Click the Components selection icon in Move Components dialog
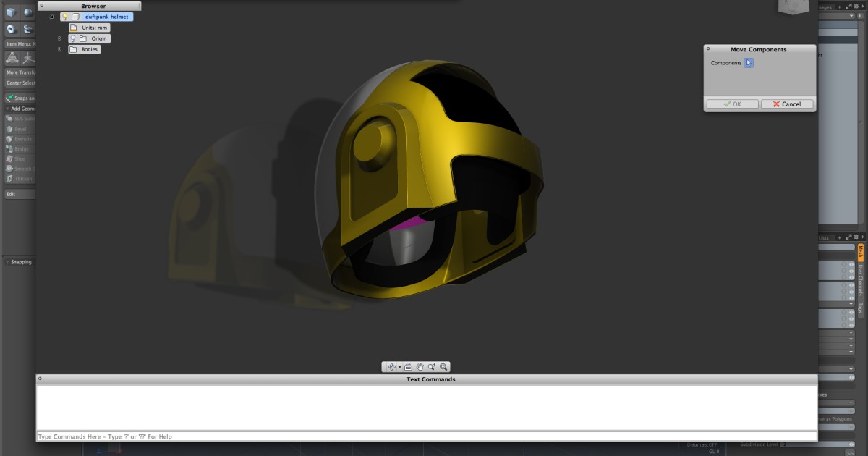868x456 pixels. tap(749, 63)
